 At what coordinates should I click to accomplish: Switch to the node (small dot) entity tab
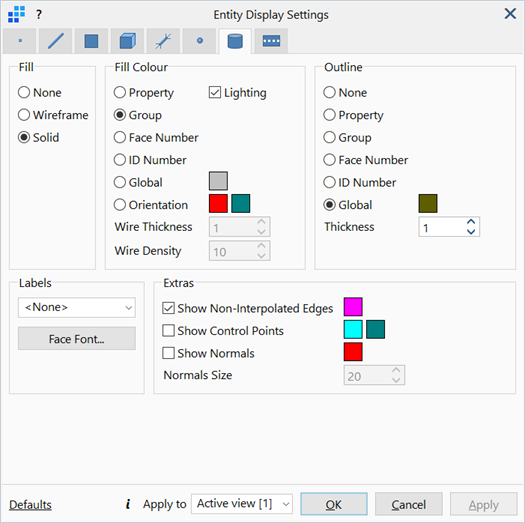[x=20, y=41]
